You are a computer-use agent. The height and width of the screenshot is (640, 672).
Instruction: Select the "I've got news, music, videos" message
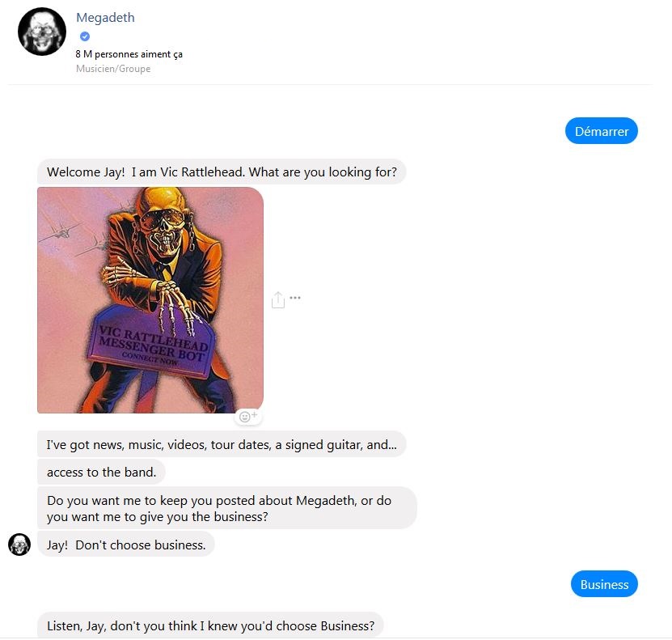tap(222, 444)
